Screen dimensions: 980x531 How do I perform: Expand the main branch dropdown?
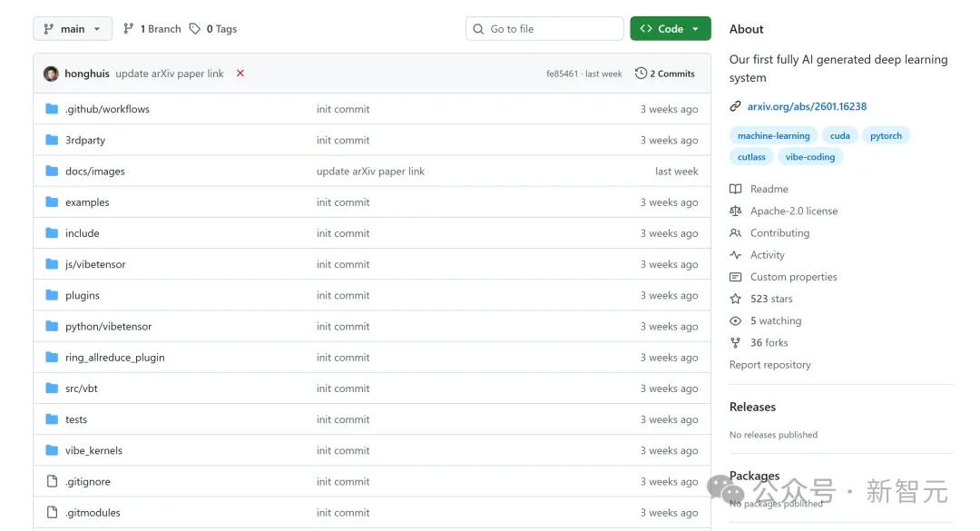tap(73, 28)
